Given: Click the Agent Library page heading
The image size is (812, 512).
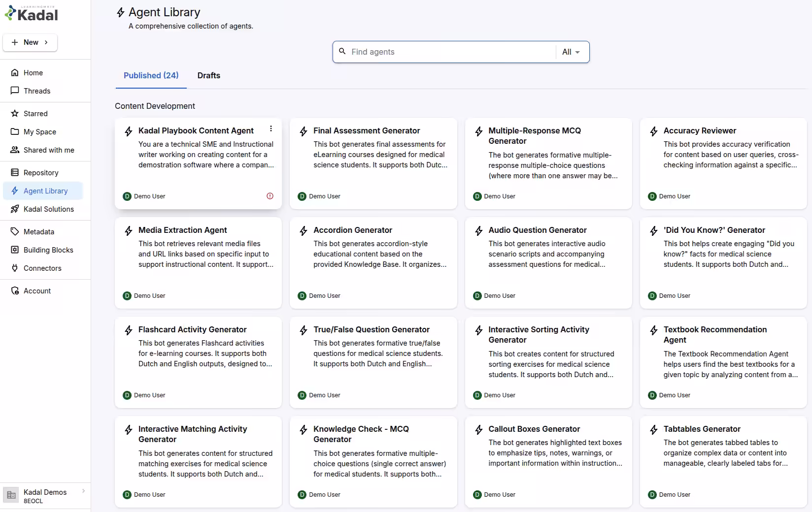Looking at the screenshot, I should (x=165, y=12).
